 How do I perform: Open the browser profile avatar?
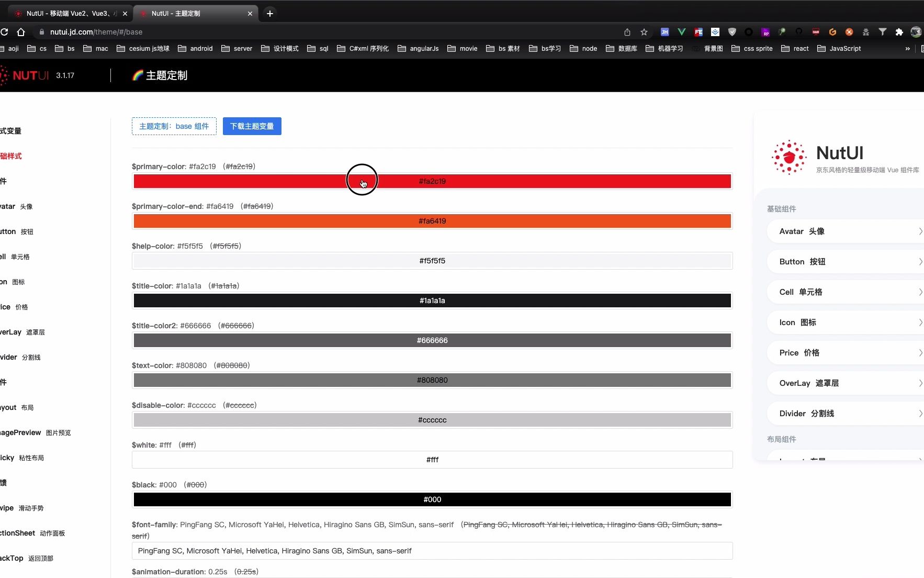click(x=916, y=32)
